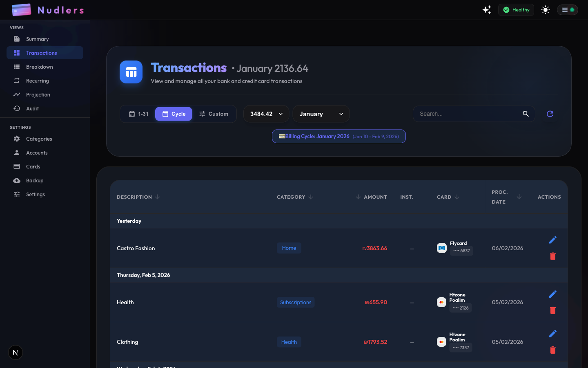Screen dimensions: 588x368
Task: Toggle the light theme with the sun icon
Action: coord(546,9)
